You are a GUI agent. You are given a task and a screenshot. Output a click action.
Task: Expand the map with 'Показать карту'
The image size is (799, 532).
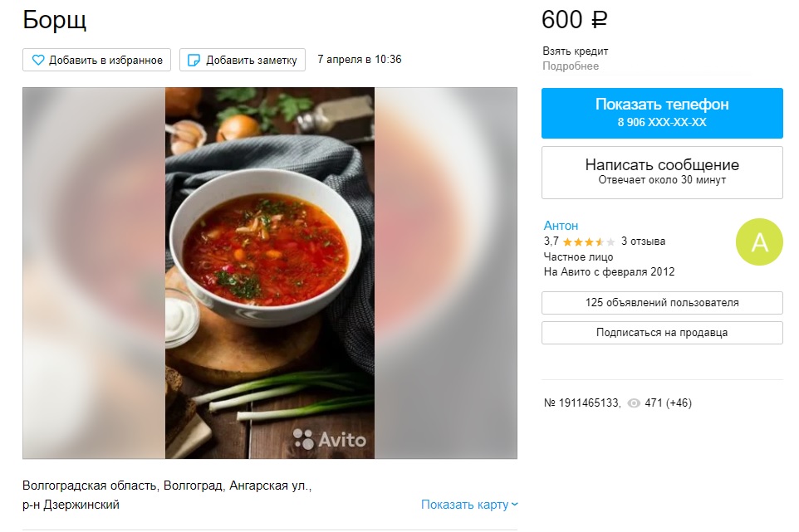(x=463, y=504)
